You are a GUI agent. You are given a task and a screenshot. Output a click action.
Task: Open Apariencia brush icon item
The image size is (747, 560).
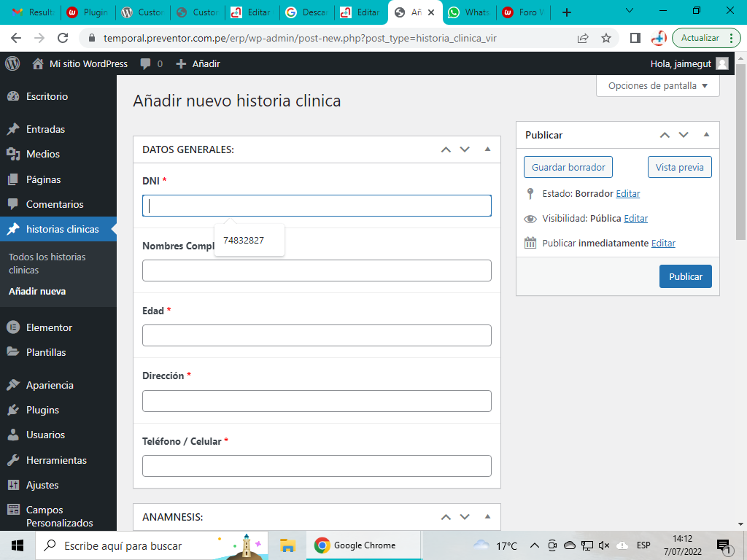coord(13,385)
